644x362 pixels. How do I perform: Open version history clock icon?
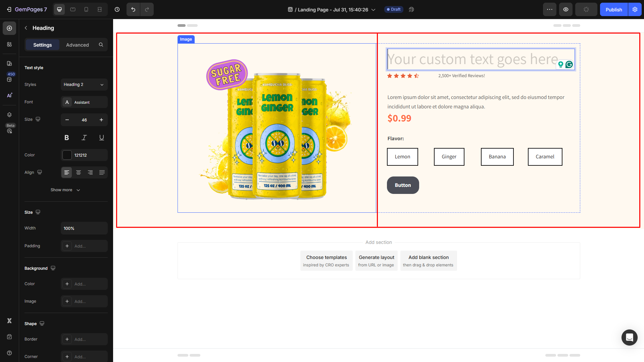coord(117,9)
